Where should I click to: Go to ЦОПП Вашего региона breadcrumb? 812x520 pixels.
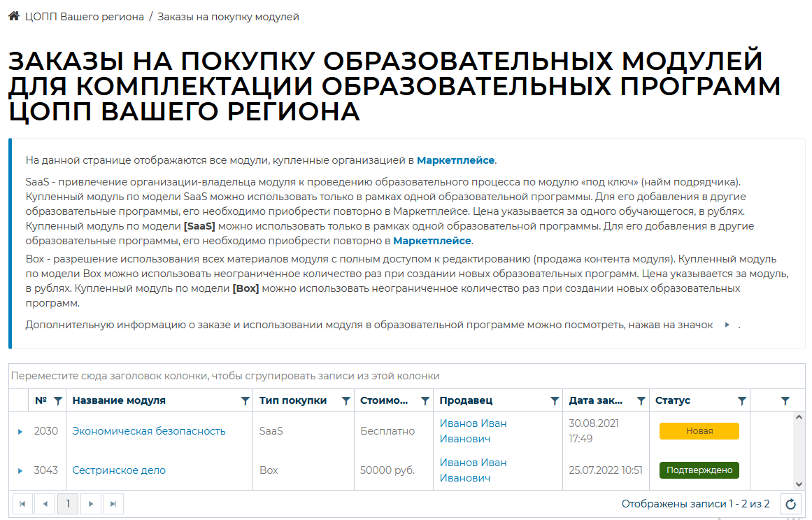(84, 17)
